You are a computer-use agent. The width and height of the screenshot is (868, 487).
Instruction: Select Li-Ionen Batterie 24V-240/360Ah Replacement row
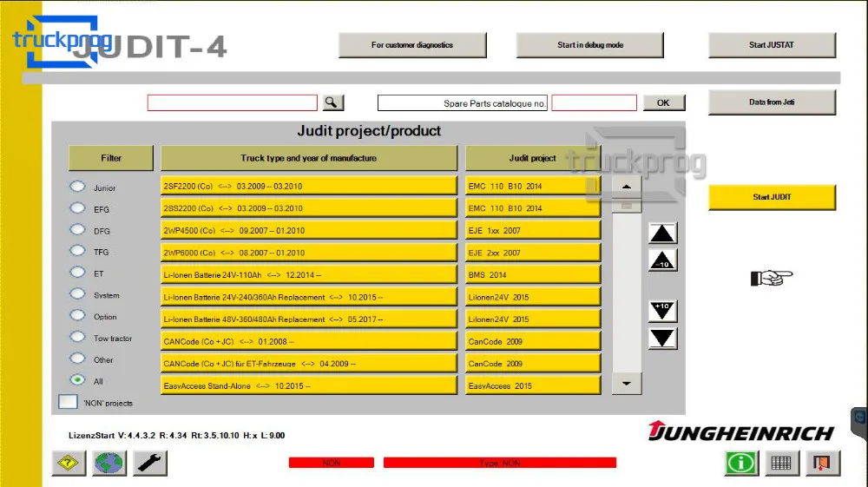[309, 297]
